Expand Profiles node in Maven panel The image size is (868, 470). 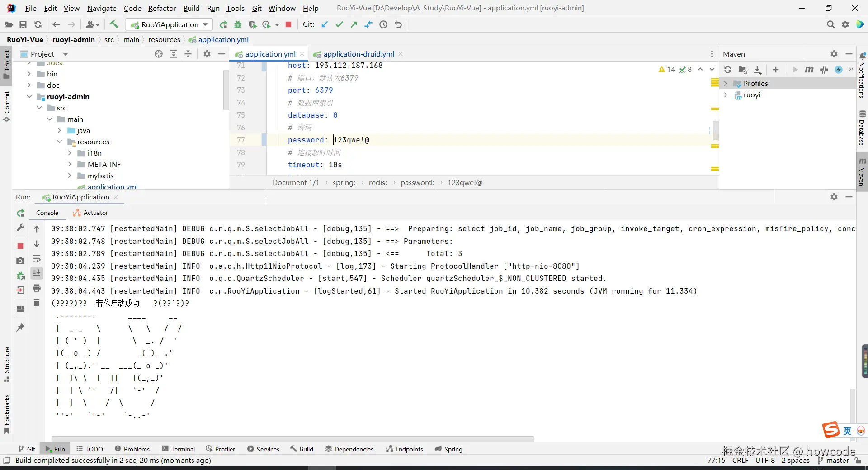tap(726, 84)
